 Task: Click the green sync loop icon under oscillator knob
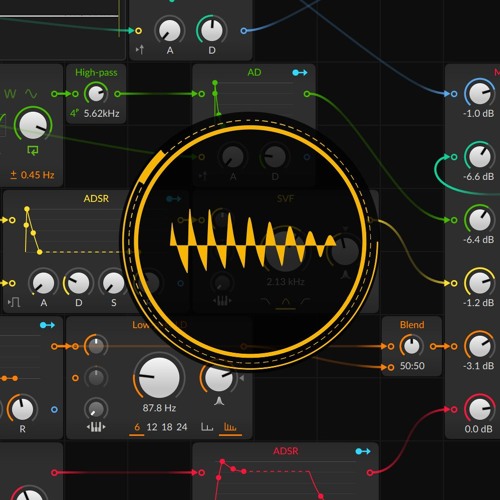pos(33,150)
